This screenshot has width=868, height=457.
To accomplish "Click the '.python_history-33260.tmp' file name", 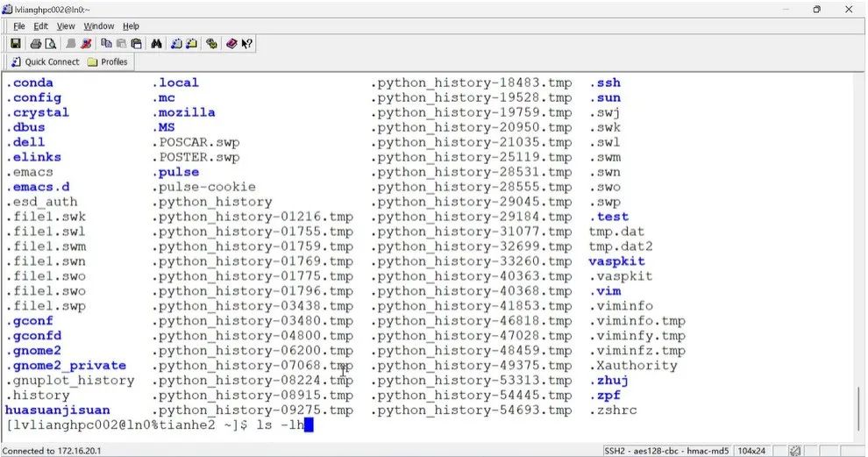I will click(471, 261).
